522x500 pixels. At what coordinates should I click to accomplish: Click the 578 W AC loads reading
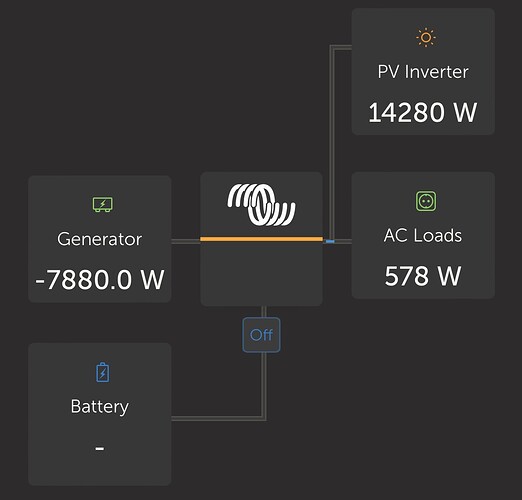tap(423, 276)
